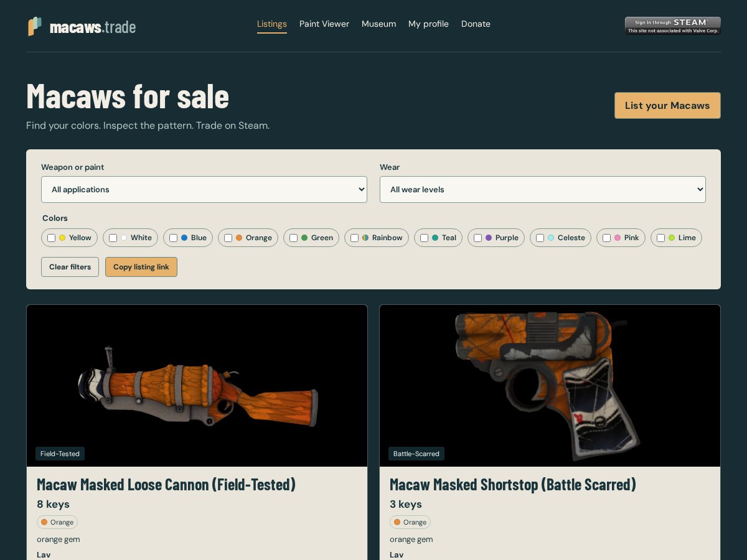Open the Paint Viewer page
The height and width of the screenshot is (560, 747).
324,24
